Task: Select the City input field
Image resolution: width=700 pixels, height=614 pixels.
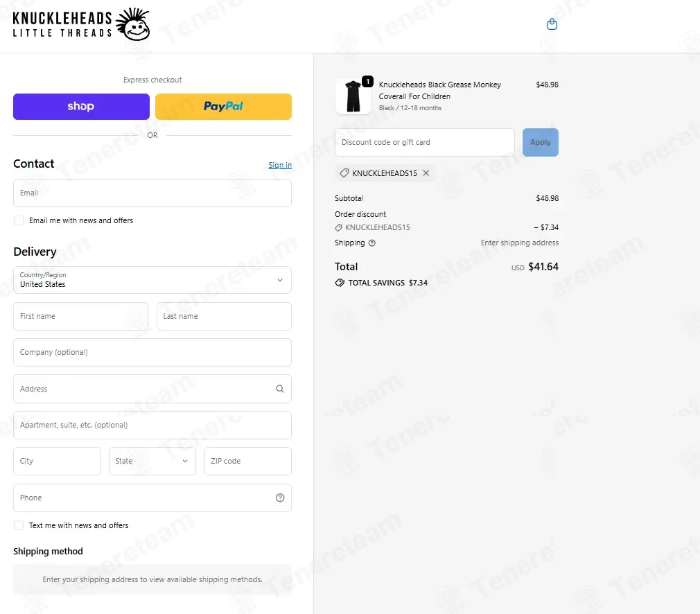Action: coord(57,461)
